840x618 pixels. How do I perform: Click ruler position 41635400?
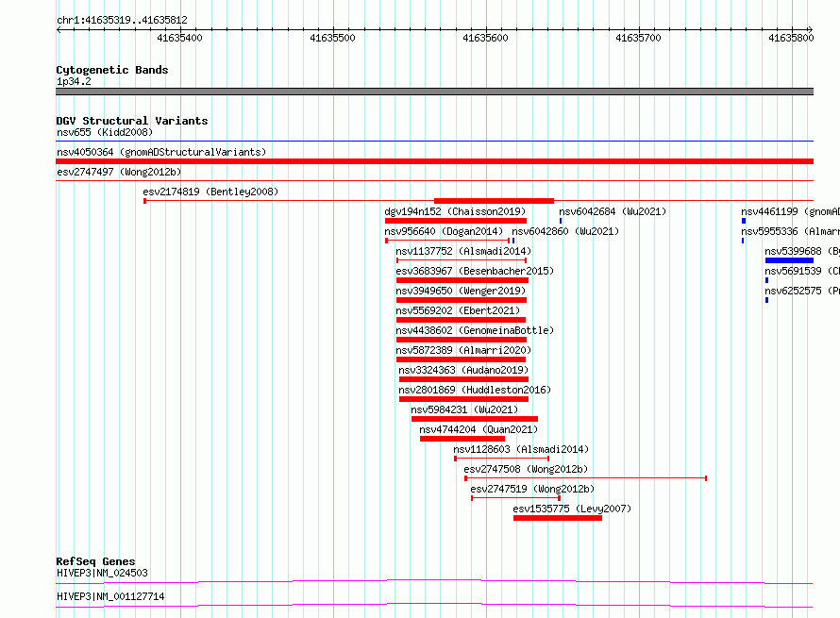click(x=180, y=38)
